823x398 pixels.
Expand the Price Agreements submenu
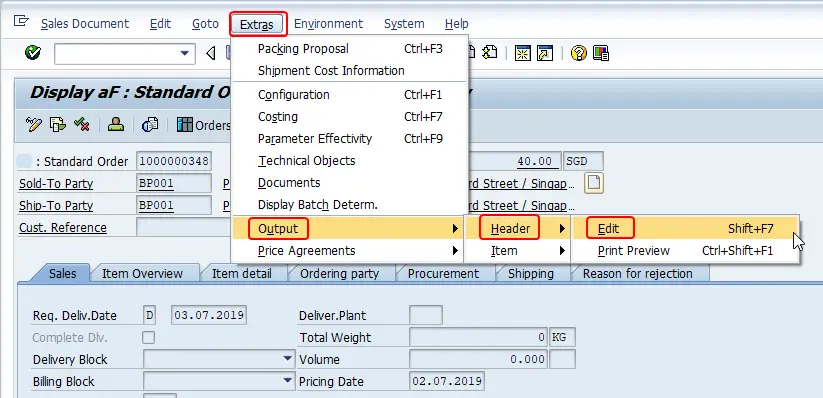click(347, 251)
